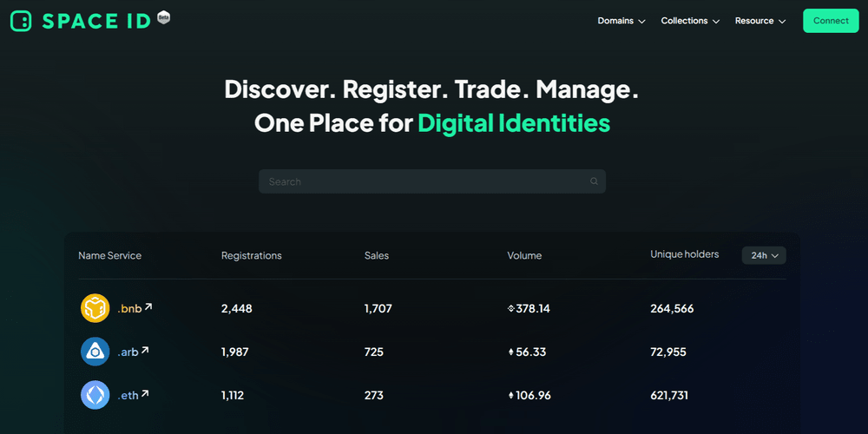Focus the Search input field
868x434 pixels.
pyautogui.click(x=431, y=181)
